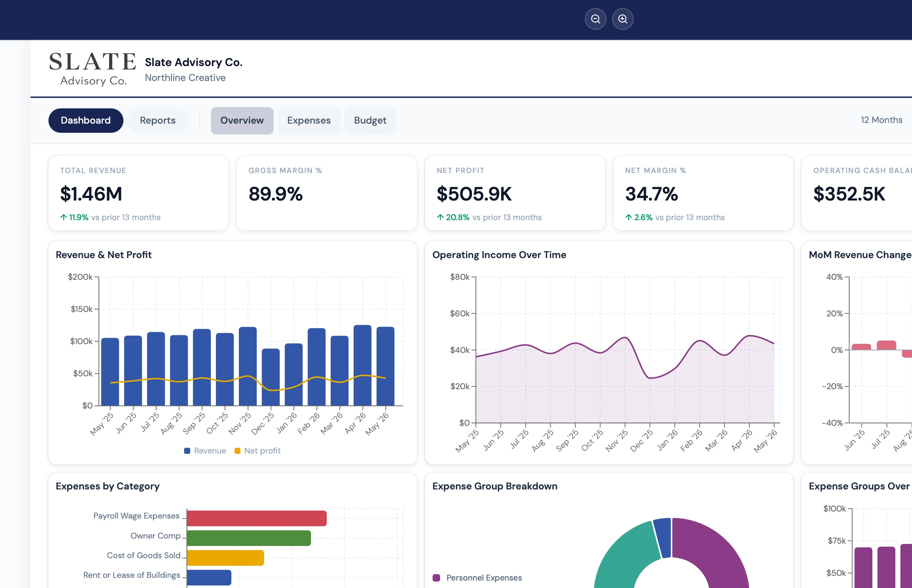The width and height of the screenshot is (912, 588).
Task: Toggle Personnel Expenses legend entry
Action: (x=477, y=577)
